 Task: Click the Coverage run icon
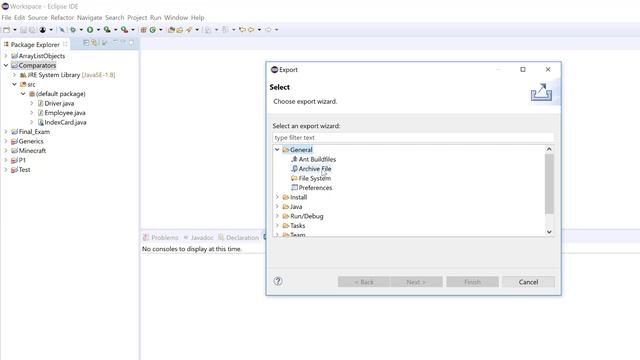(107, 30)
